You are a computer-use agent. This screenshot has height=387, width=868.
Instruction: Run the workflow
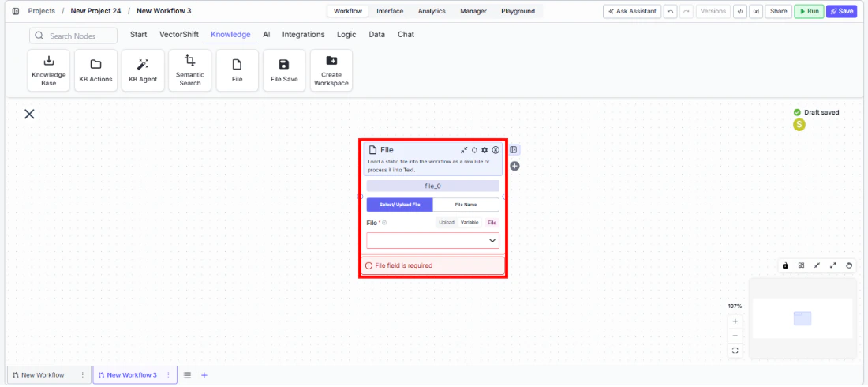point(809,11)
